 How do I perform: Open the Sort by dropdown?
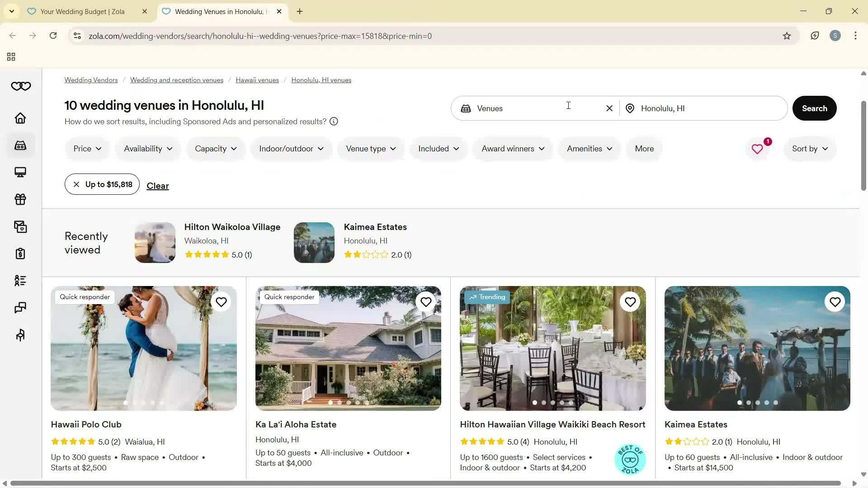(810, 149)
